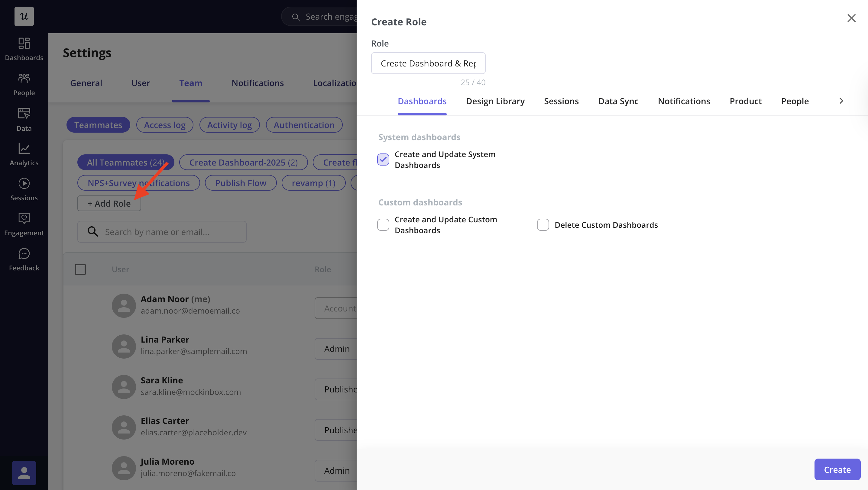Click the + Add Role button
Viewport: 868px width, 490px height.
coord(109,203)
